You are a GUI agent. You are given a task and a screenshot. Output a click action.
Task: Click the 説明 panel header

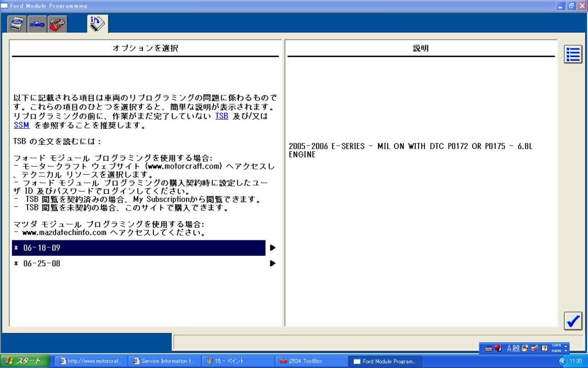[x=421, y=48]
